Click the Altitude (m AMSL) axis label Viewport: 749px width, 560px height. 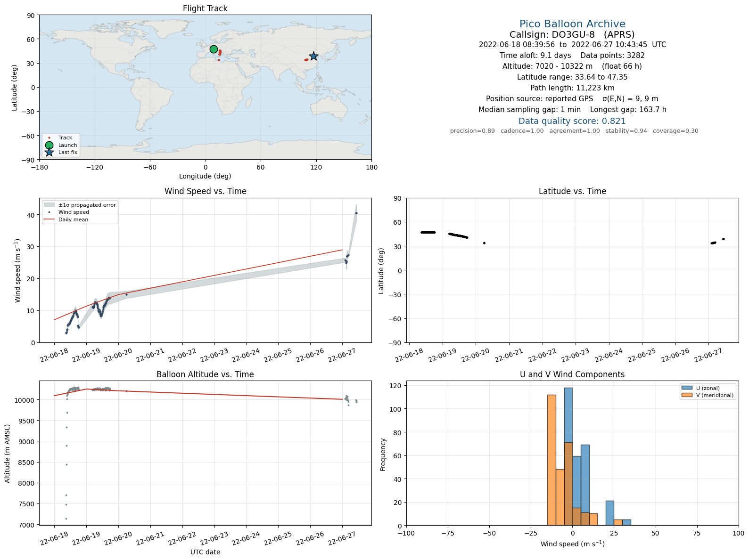(x=8, y=453)
